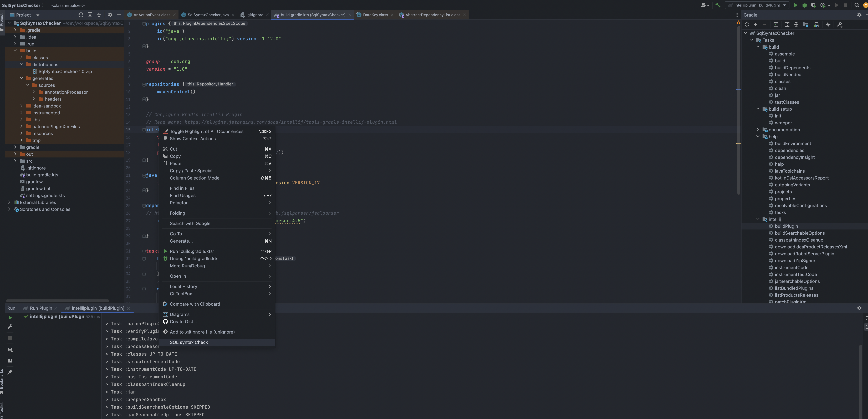Viewport: 868px width, 419px height.
Task: Collapse the distributions folder in project tree
Action: (22, 64)
